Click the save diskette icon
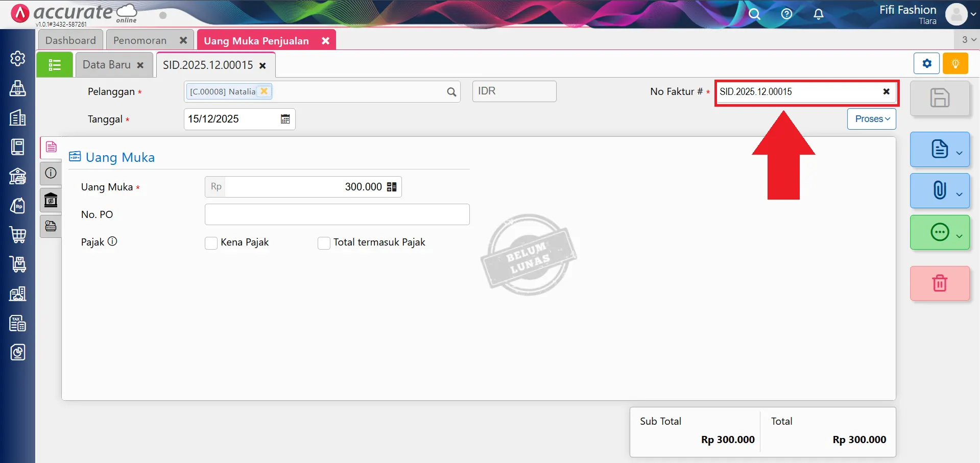980x463 pixels. pos(939,98)
